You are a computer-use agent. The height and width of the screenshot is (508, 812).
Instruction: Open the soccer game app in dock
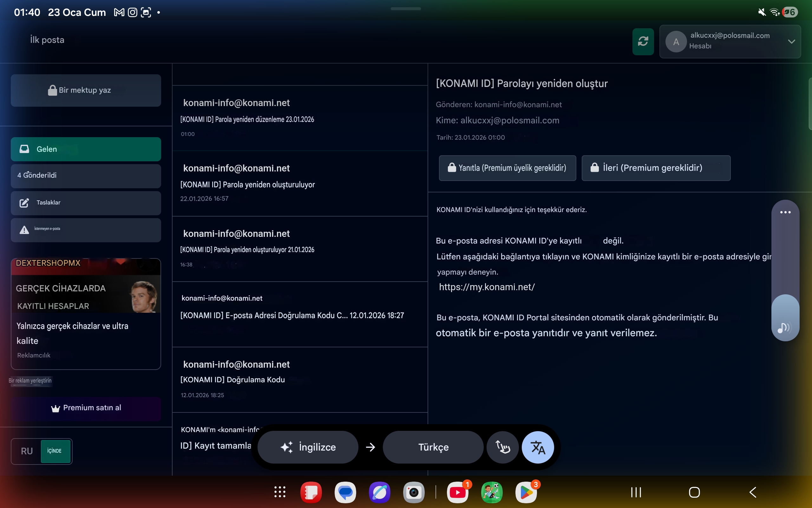492,492
